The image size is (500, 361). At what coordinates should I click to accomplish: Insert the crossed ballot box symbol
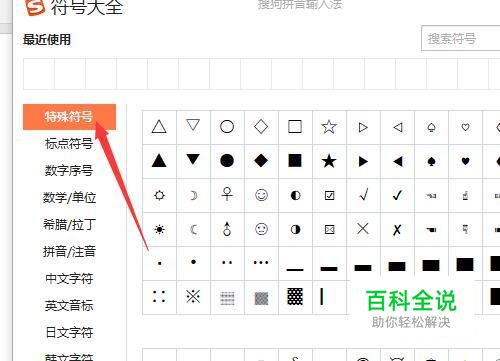329,229
